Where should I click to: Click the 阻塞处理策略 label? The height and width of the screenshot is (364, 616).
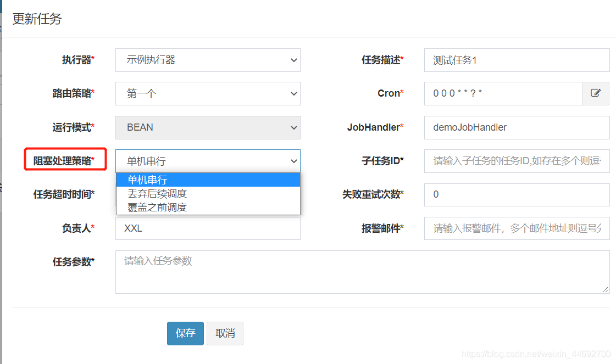[64, 161]
